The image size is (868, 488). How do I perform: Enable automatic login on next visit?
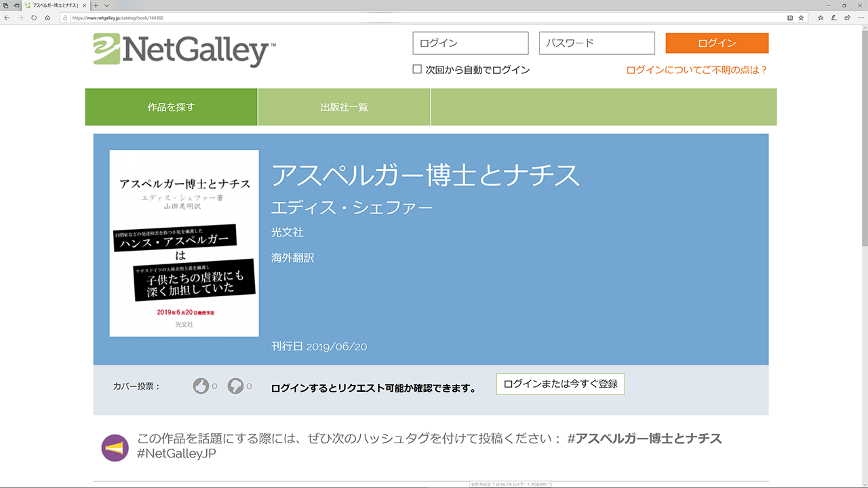(417, 68)
